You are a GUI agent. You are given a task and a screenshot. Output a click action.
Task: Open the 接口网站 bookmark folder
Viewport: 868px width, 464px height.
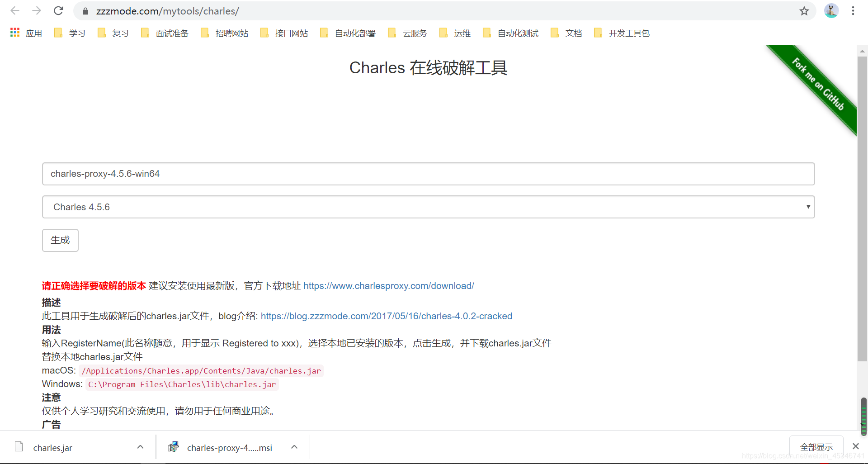click(x=284, y=33)
